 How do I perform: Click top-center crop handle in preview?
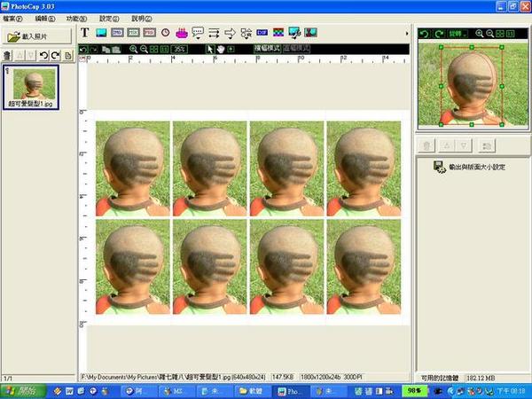(x=472, y=47)
